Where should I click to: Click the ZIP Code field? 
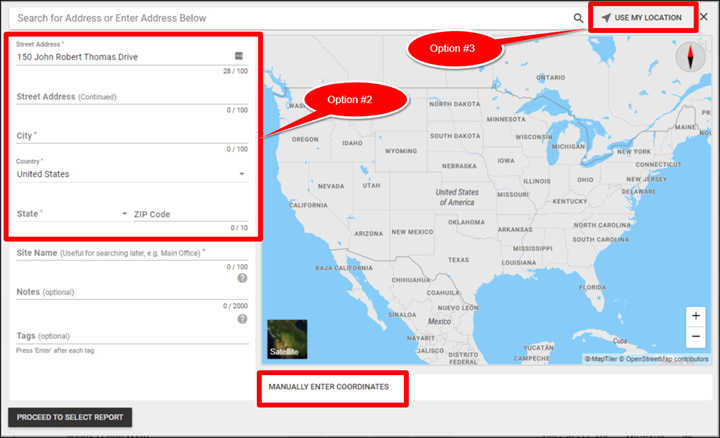[x=190, y=214]
